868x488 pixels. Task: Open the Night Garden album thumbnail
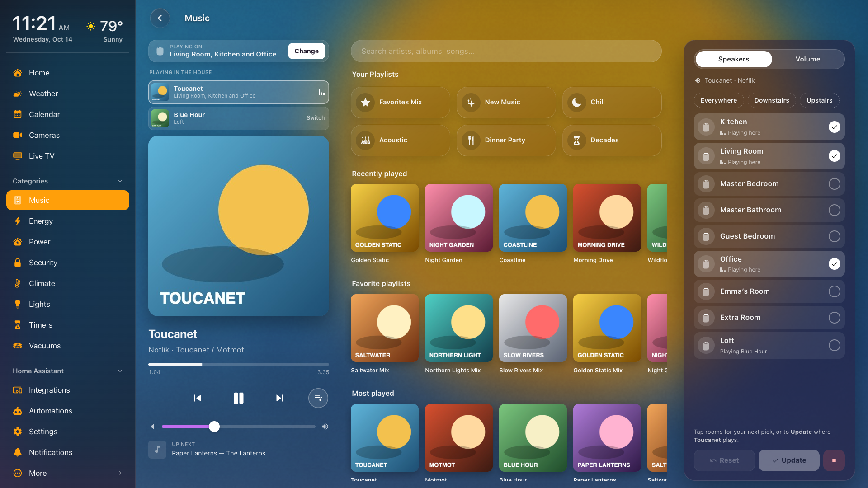(458, 218)
